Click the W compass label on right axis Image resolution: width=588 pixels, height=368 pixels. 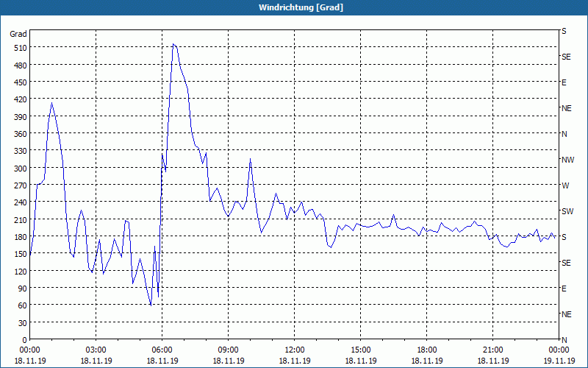(x=564, y=185)
